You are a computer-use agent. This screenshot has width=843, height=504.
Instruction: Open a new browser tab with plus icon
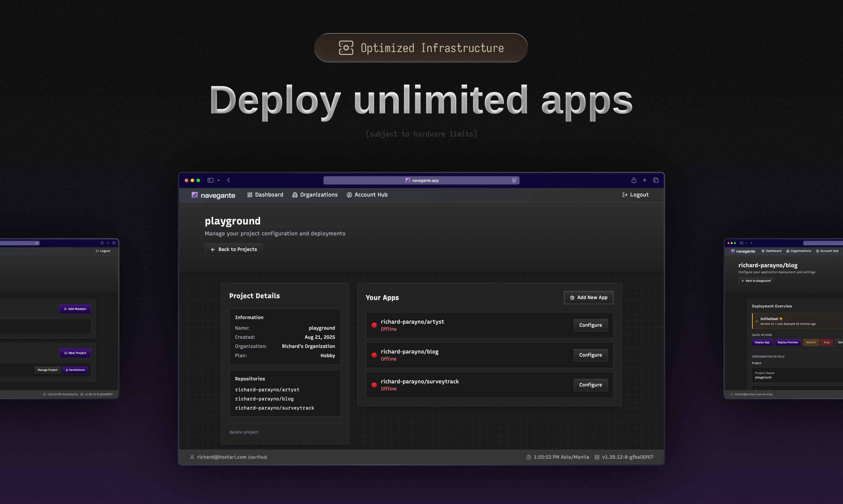645,180
